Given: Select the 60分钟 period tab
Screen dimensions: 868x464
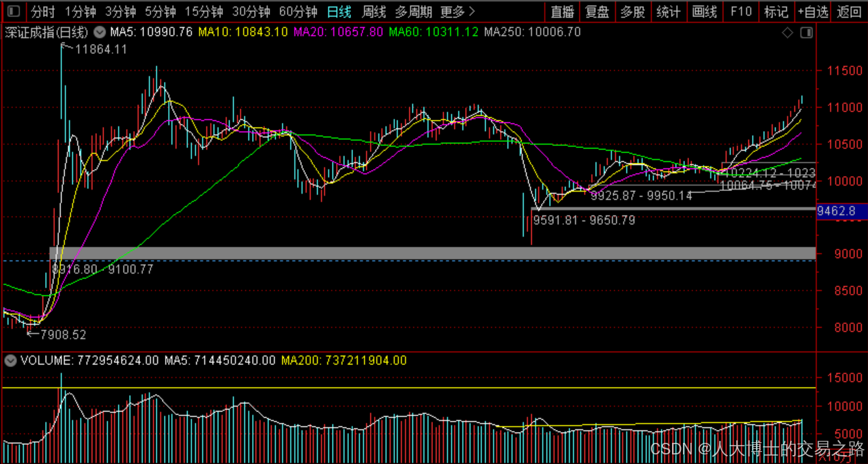Looking at the screenshot, I should pos(298,12).
